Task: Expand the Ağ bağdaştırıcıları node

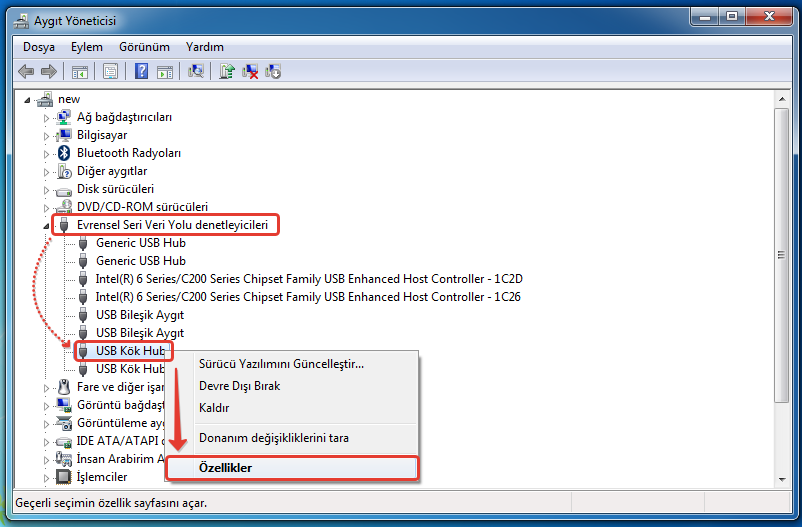Action: (x=46, y=118)
